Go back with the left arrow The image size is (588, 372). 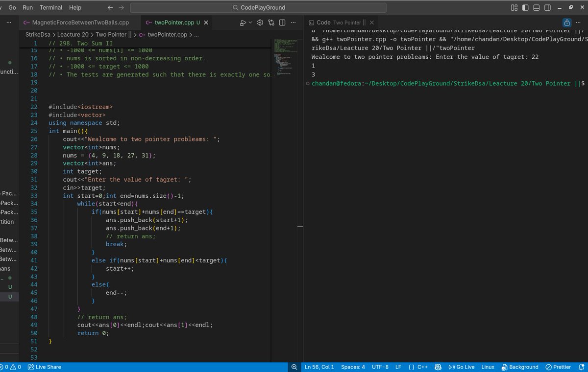110,7
